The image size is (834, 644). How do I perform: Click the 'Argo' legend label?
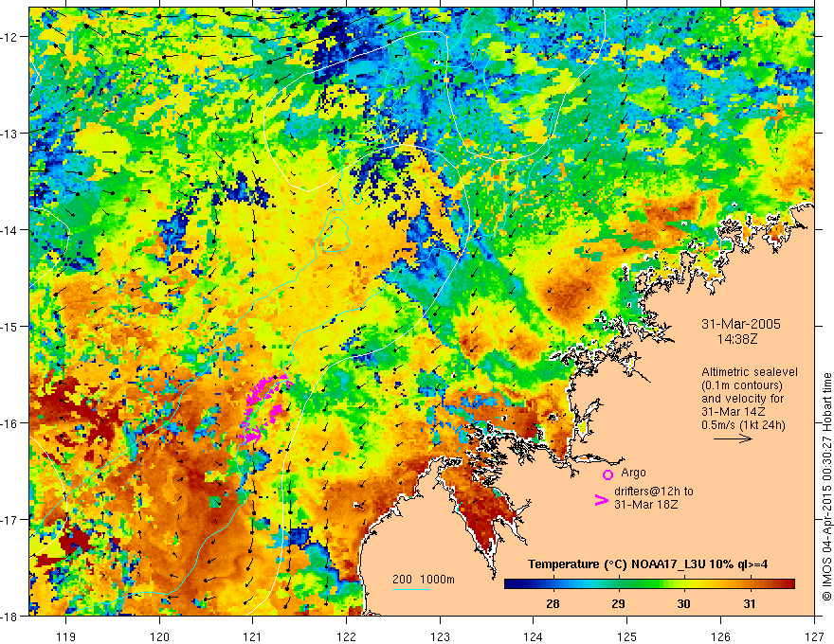click(x=633, y=473)
